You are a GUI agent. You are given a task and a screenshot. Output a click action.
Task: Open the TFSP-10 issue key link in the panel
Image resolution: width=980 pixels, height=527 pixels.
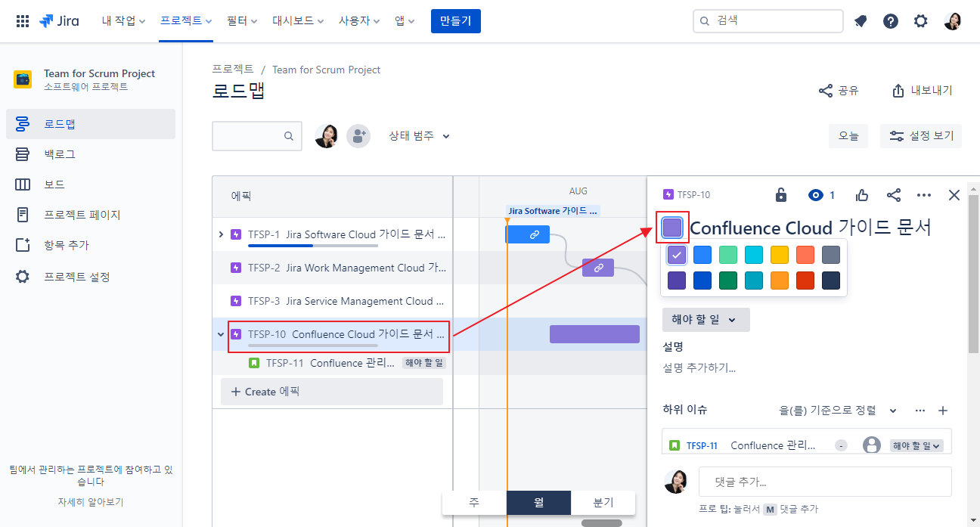[x=693, y=195]
